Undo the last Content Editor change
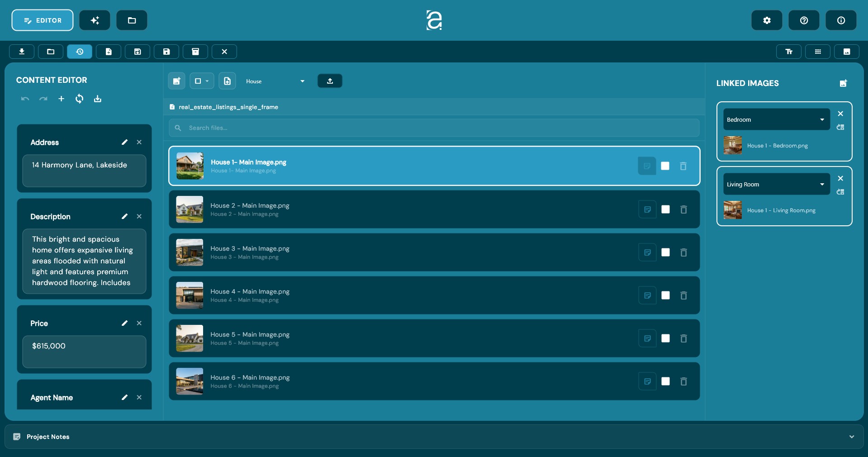 (25, 99)
